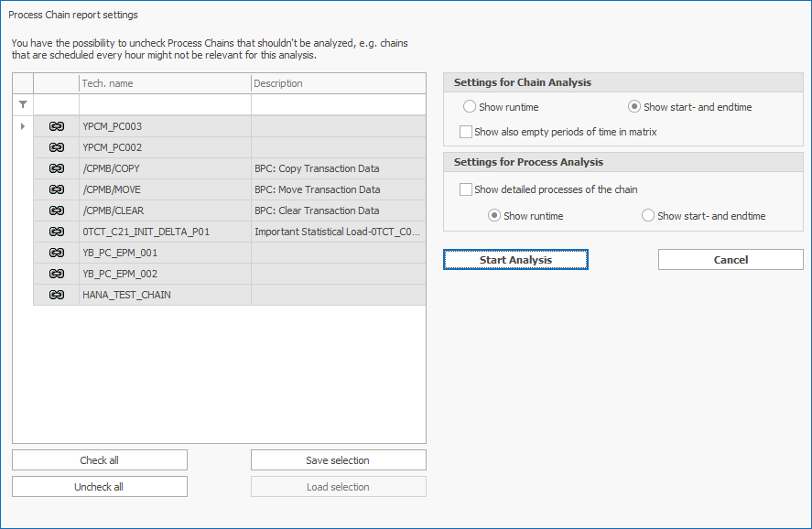
Task: Click the filter funnel icon in grid
Action: pyautogui.click(x=23, y=104)
